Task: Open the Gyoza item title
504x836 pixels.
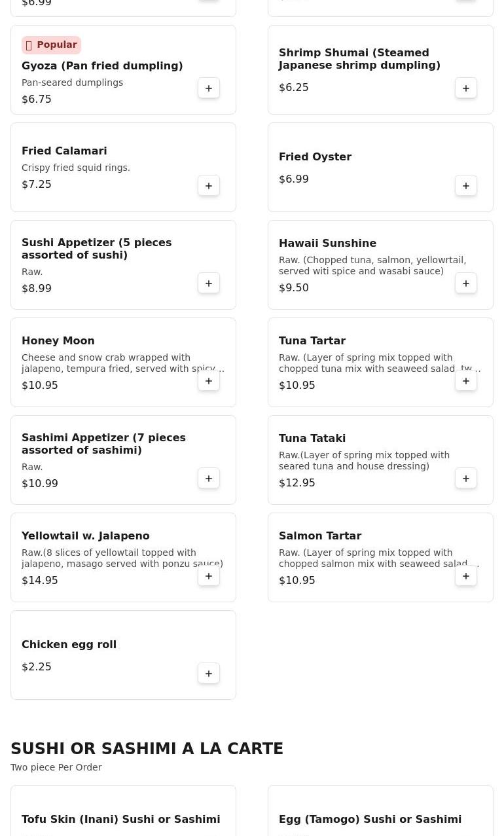Action: pyautogui.click(x=102, y=66)
